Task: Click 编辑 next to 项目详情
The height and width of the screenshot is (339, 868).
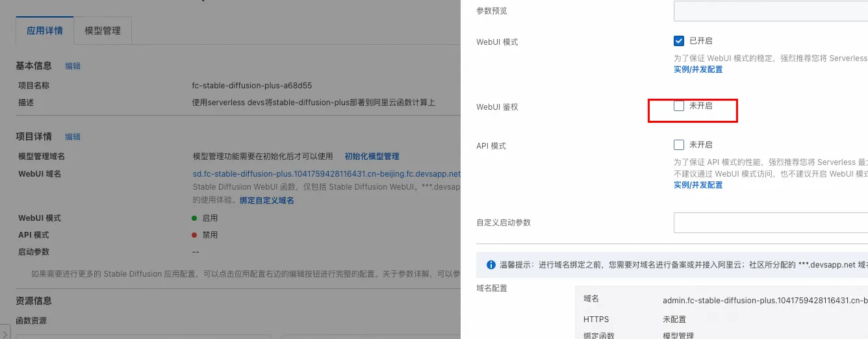Action: (x=73, y=137)
